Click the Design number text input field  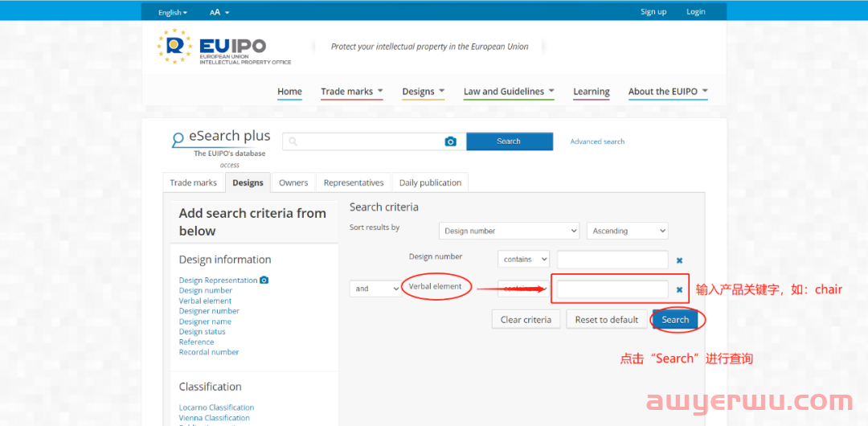pos(612,260)
